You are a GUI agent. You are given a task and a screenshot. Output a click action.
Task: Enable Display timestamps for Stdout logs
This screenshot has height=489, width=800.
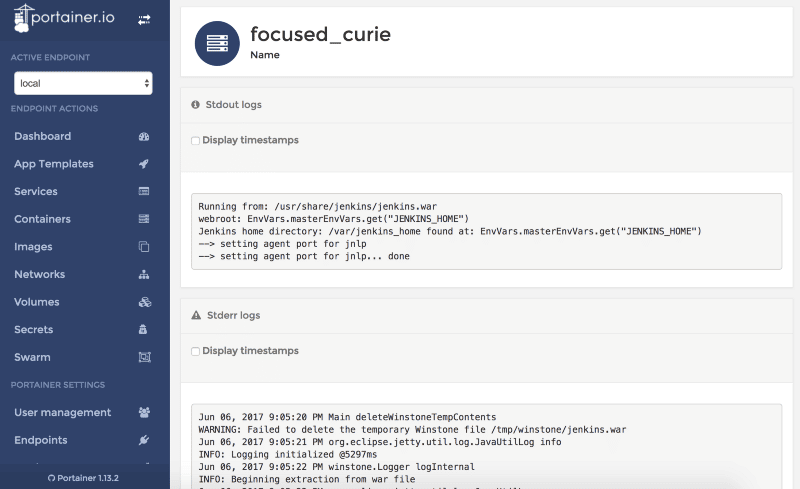(x=196, y=141)
